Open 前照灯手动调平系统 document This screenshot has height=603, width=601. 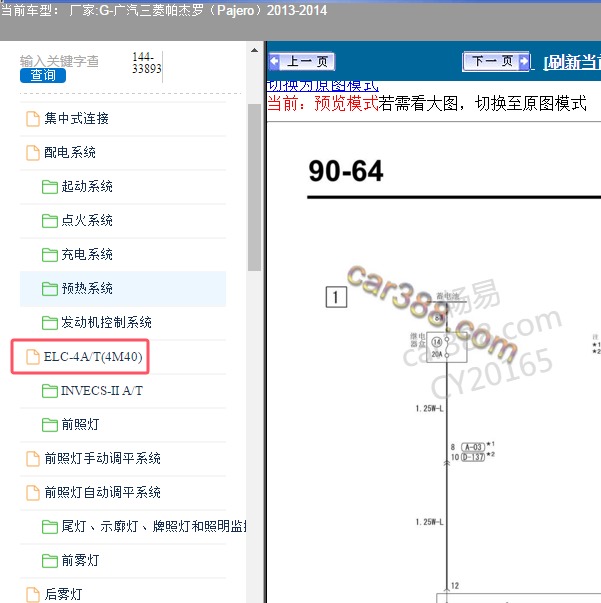click(x=102, y=458)
